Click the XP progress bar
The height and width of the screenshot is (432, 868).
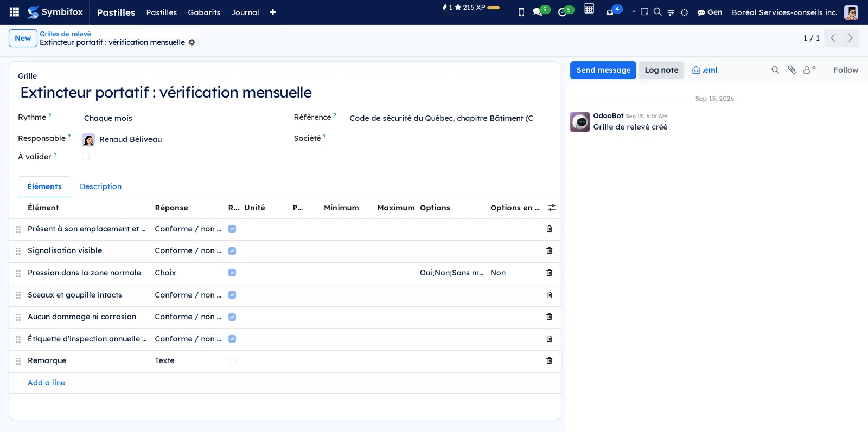pyautogui.click(x=494, y=8)
